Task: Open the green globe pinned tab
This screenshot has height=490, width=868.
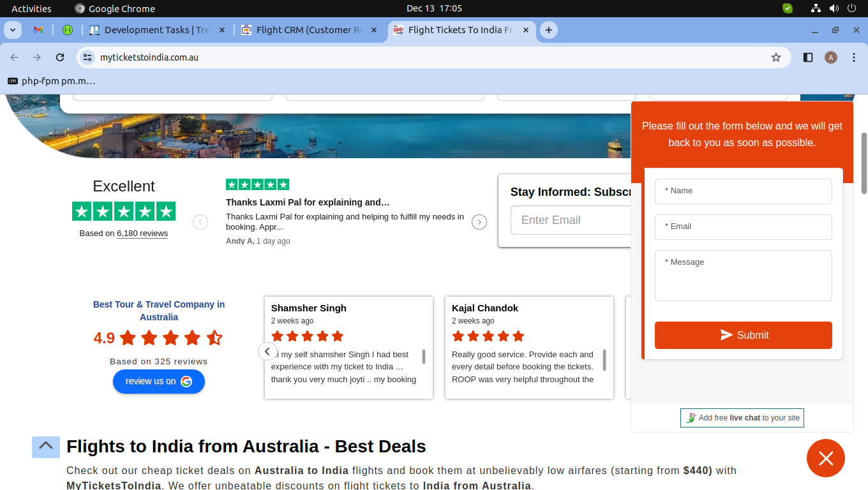Action: [68, 30]
